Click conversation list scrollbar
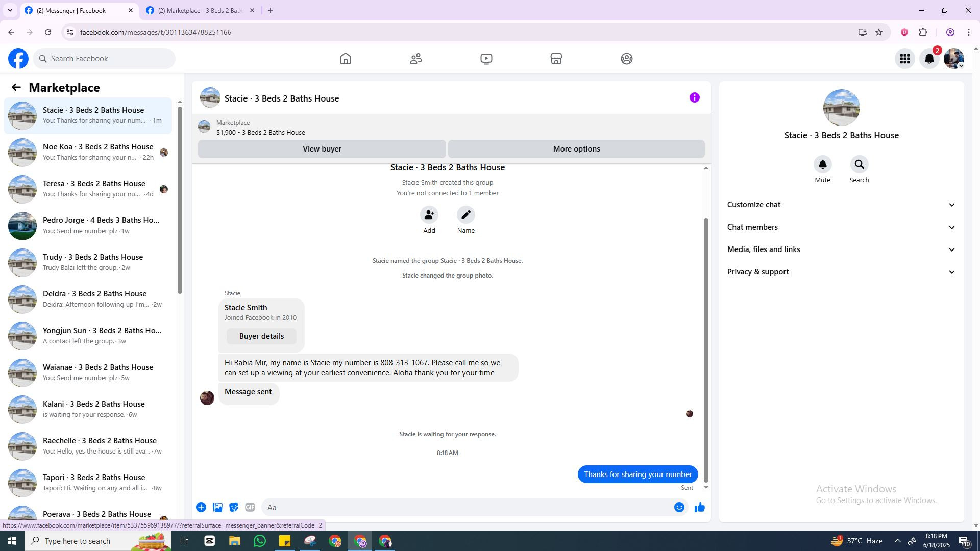Viewport: 980px width, 551px height. tap(180, 200)
